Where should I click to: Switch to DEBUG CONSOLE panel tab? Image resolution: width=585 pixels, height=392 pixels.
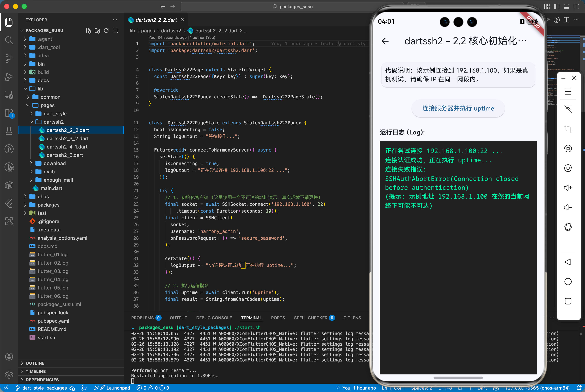point(214,318)
